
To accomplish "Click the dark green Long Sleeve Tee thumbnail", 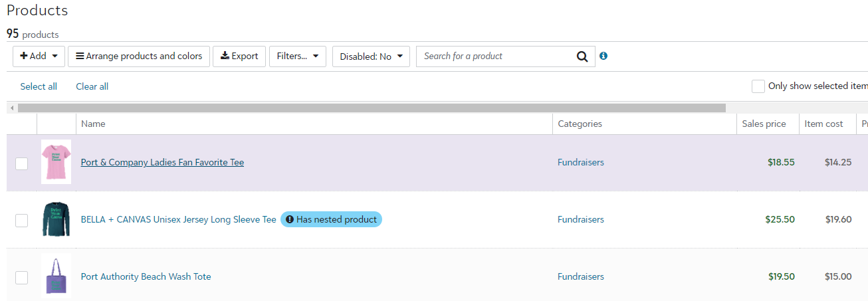I will 56,219.
